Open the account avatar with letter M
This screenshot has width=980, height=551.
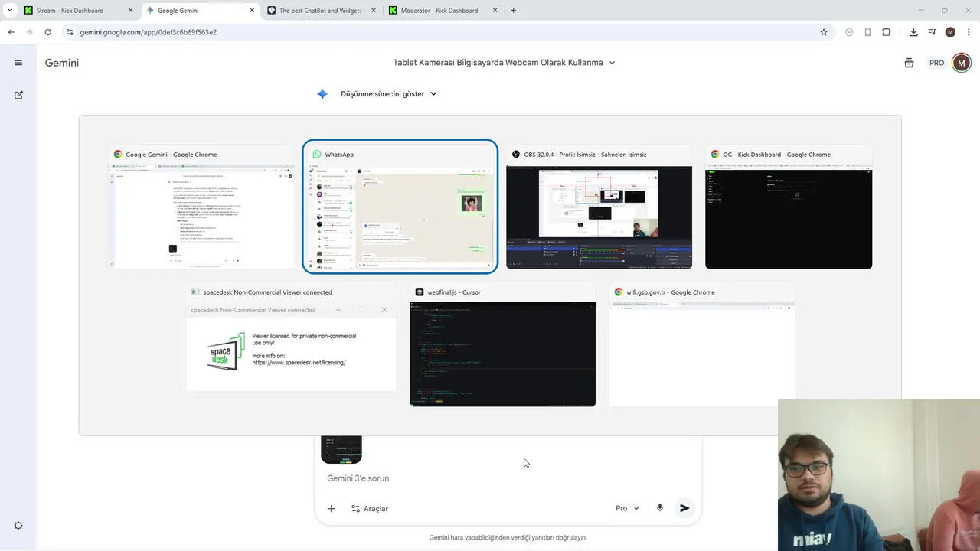point(962,63)
